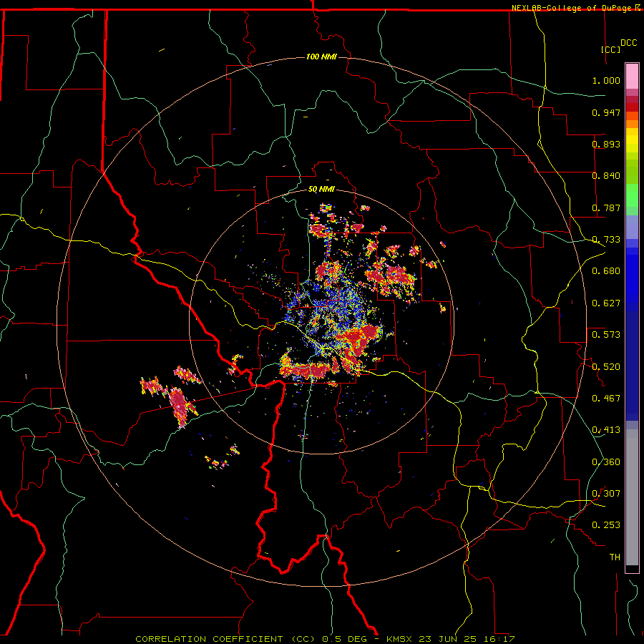644x644 pixels.
Task: Click the 0.307 scale value
Action: point(606,494)
